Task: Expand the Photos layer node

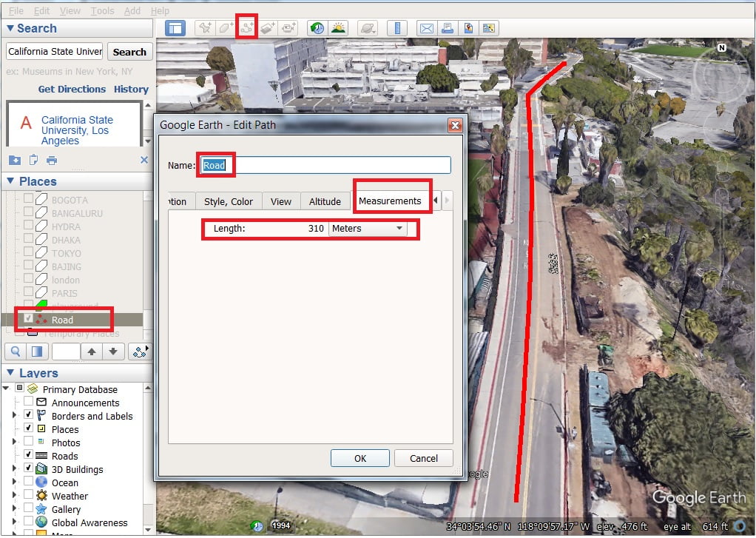Action: point(14,442)
